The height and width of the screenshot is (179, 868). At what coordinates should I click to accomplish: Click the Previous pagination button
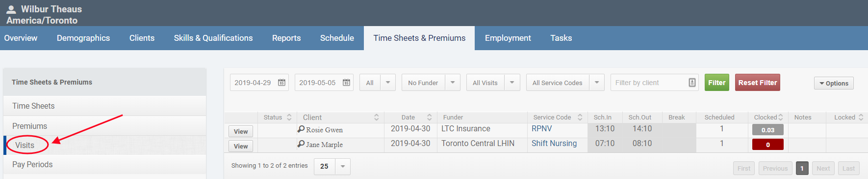pos(775,168)
